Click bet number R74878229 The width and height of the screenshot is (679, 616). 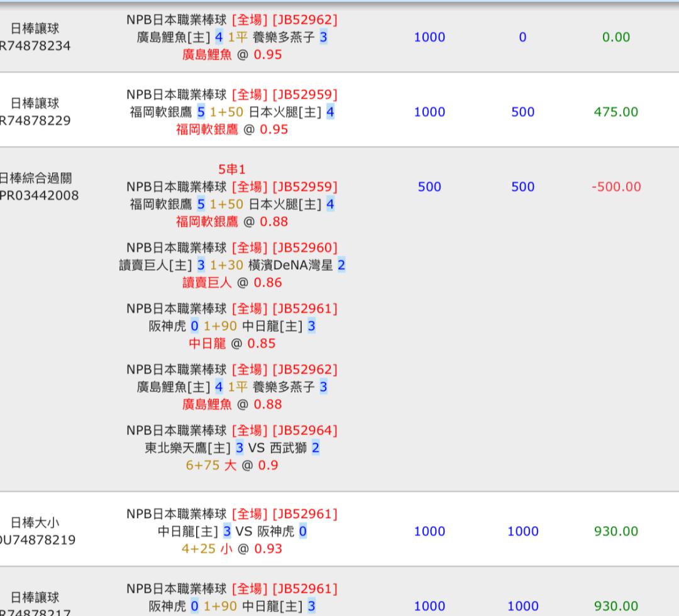(x=35, y=121)
